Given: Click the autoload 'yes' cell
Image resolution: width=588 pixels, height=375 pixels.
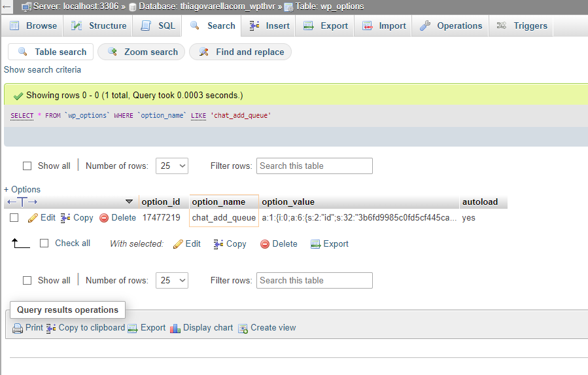Looking at the screenshot, I should [x=483, y=218].
